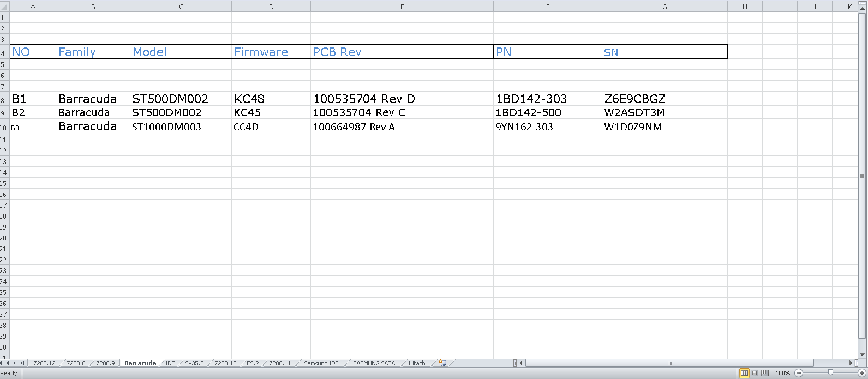Go to the last sheet tab arrow
Screen dimensions: 868x379
(22, 363)
